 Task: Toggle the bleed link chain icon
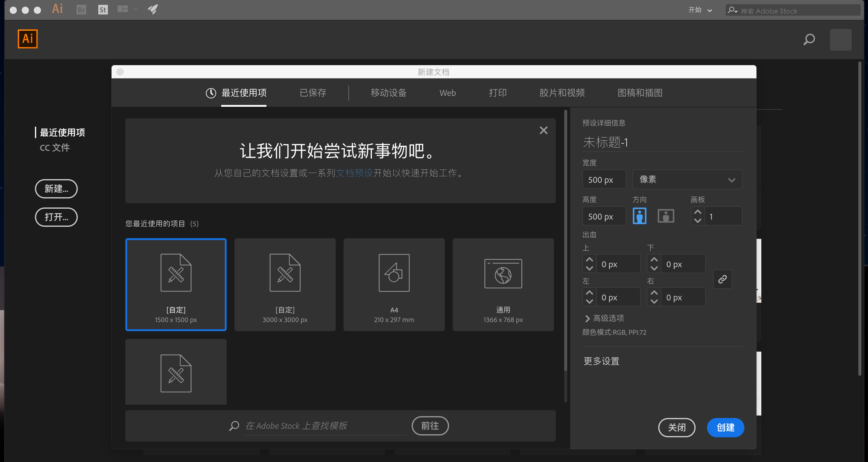click(x=722, y=279)
